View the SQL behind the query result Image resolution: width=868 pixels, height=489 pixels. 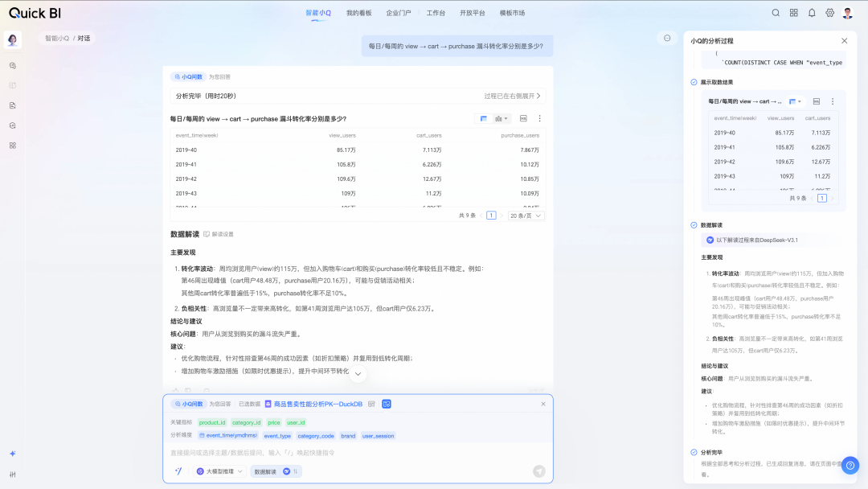click(x=522, y=118)
